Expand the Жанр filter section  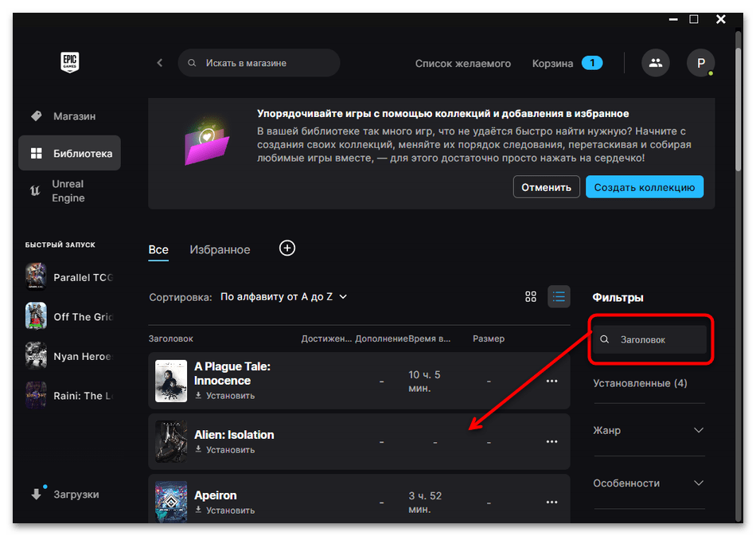point(649,430)
